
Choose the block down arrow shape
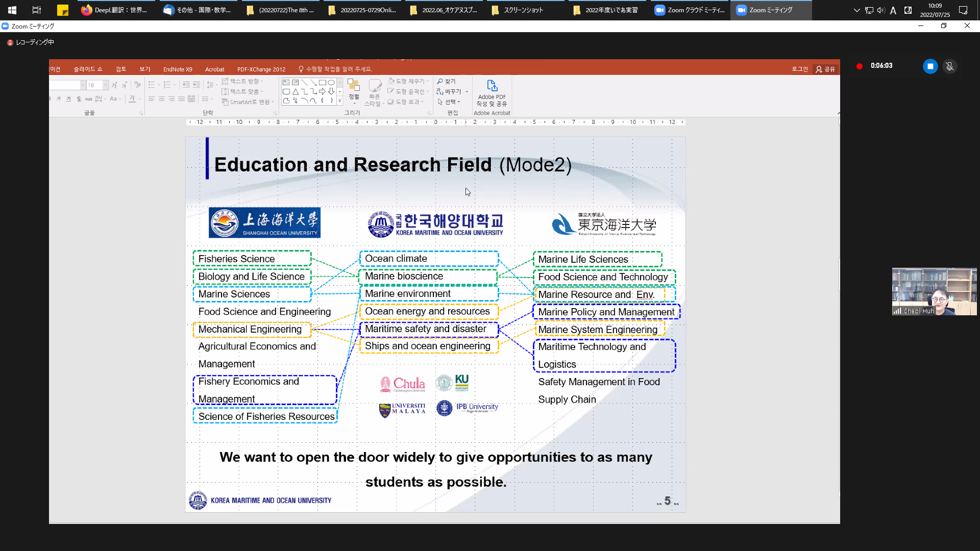click(x=331, y=92)
